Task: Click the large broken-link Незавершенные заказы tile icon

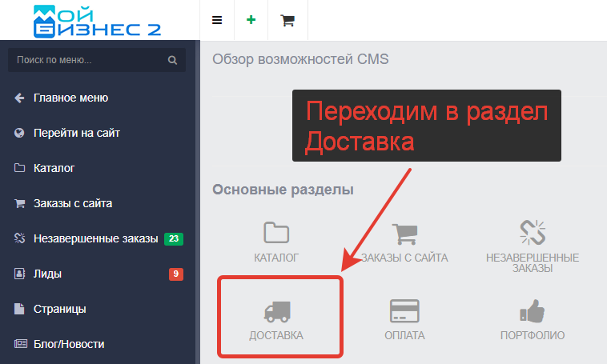Action: (533, 233)
